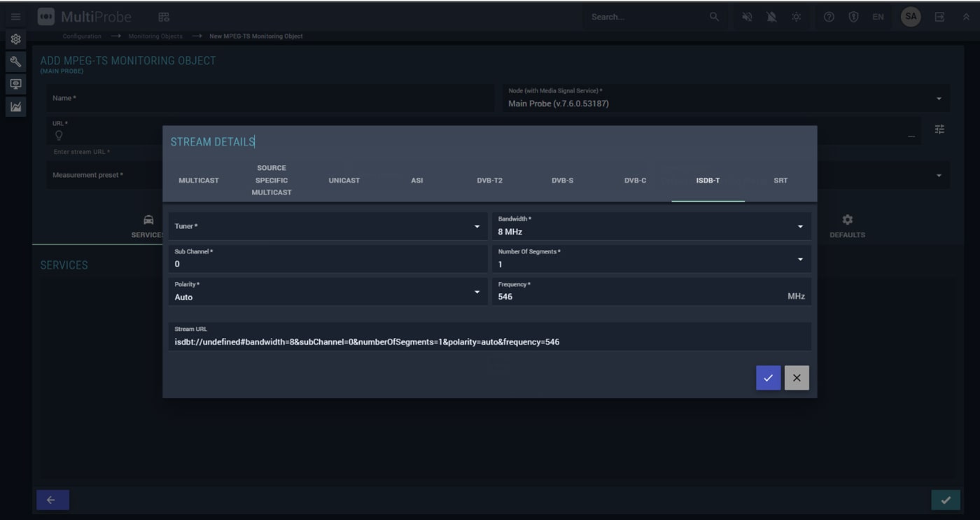Click the New MPEG-TS Monitoring Object breadcrumb
Screen dimensions: 980x520
tap(256, 36)
